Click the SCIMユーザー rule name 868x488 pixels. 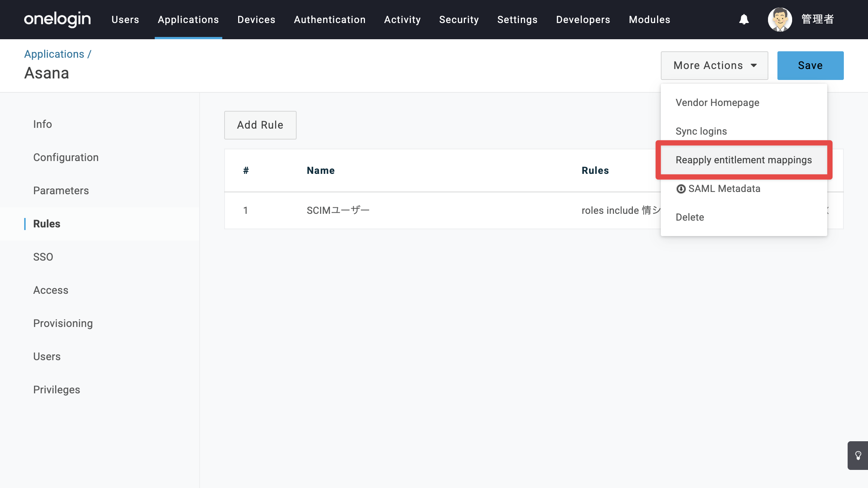[x=338, y=210]
